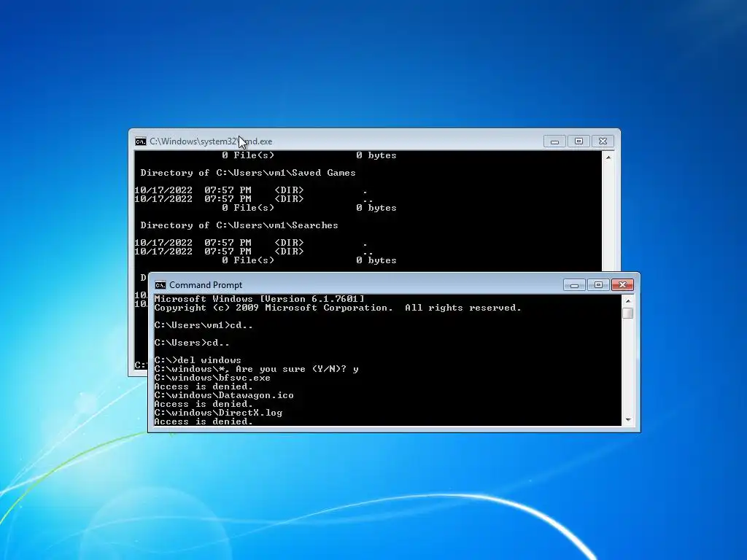Click scroll-down arrow in Command Prompt window
Image resolution: width=747 pixels, height=560 pixels.
[628, 420]
